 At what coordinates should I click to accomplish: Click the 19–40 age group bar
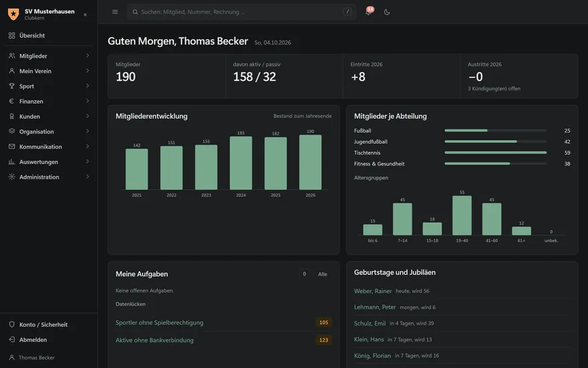462,215
